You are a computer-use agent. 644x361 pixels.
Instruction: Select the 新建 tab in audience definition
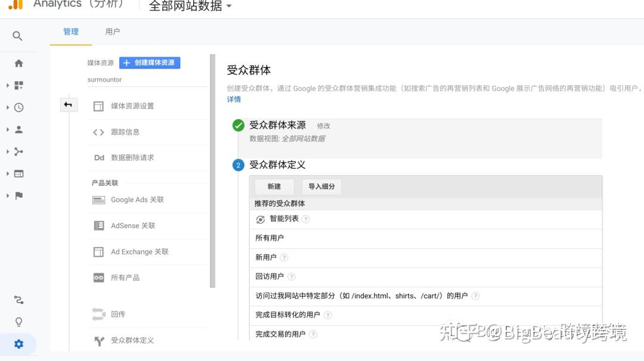pyautogui.click(x=274, y=186)
